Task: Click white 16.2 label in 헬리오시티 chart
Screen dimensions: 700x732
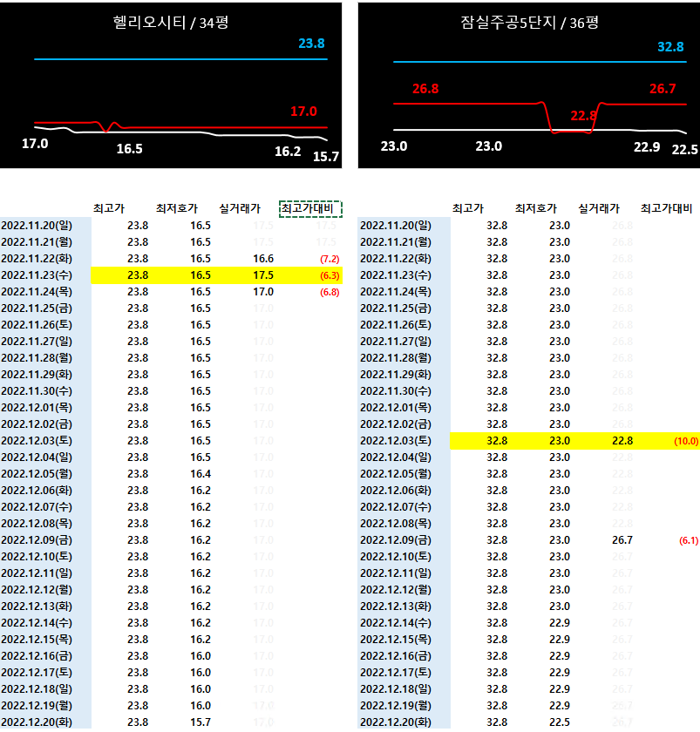Action: pos(288,152)
